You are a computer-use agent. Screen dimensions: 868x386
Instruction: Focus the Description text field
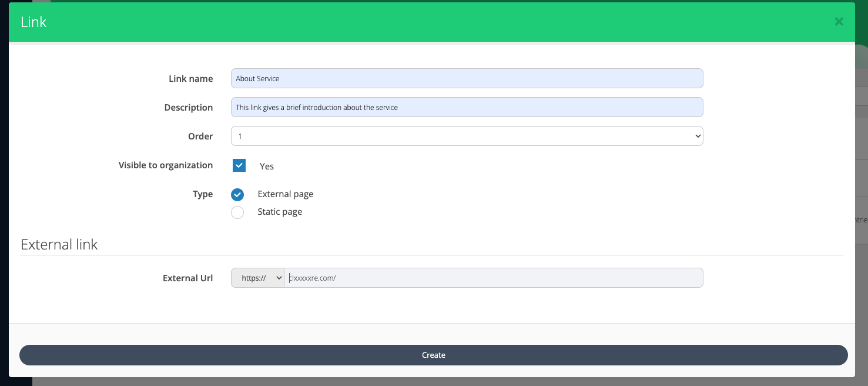coord(467,107)
